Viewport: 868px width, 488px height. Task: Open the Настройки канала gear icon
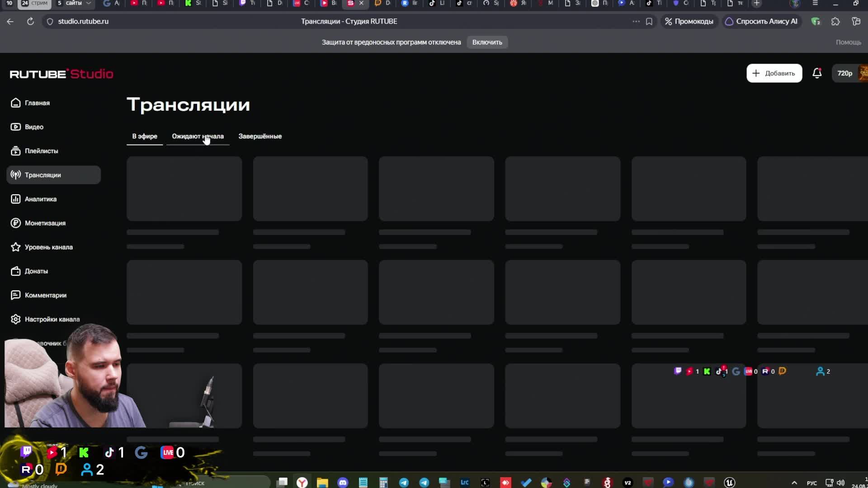[x=15, y=319]
